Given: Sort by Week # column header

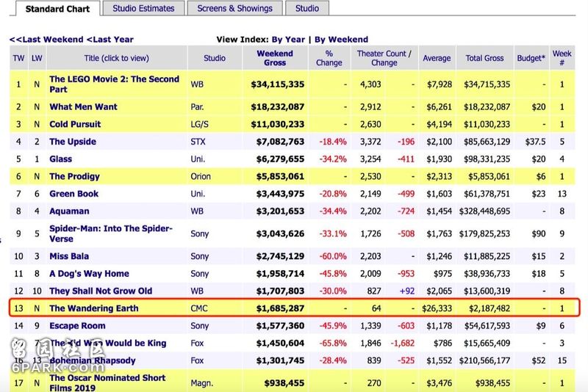Looking at the screenshot, I should pos(562,58).
